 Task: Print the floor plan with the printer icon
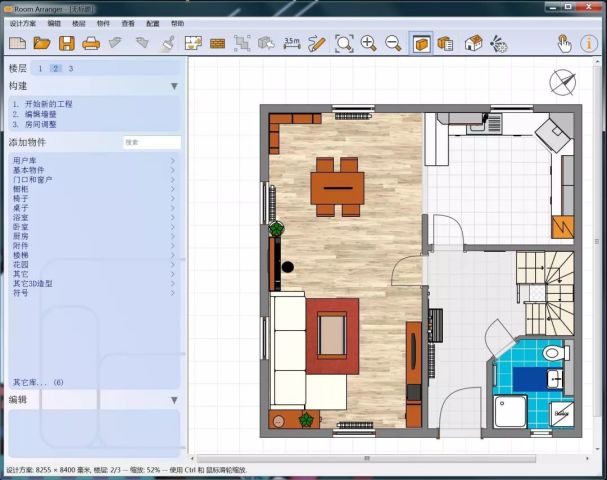pos(91,43)
